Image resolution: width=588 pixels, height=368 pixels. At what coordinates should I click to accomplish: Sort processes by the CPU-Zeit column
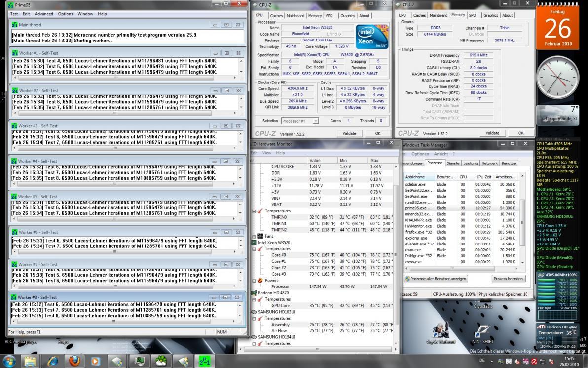pyautogui.click(x=481, y=177)
